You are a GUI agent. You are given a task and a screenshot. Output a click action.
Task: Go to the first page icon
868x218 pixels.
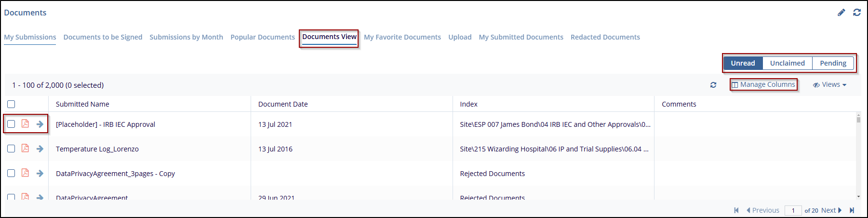click(736, 210)
